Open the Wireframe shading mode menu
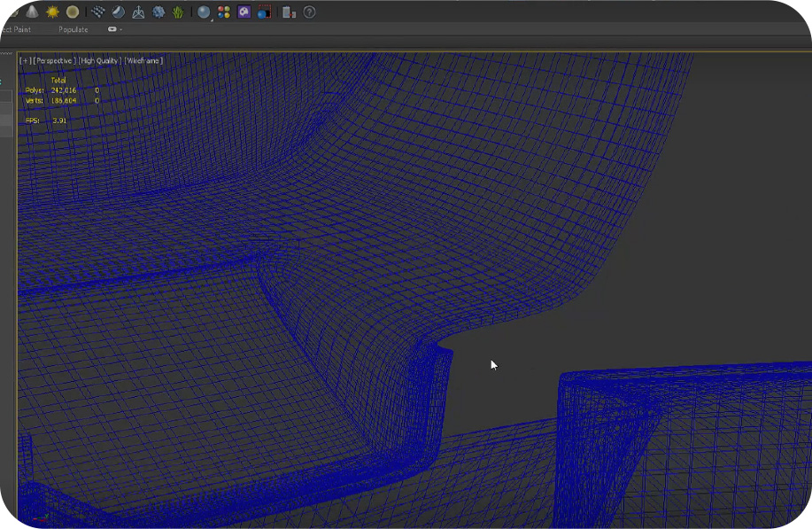 (143, 60)
